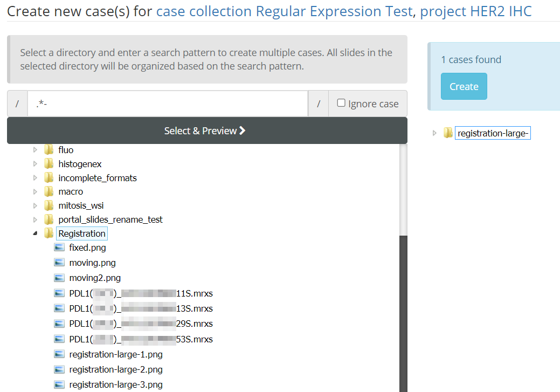The height and width of the screenshot is (392, 560).
Task: Select the portal_slides_rename_test folder
Action: [110, 219]
